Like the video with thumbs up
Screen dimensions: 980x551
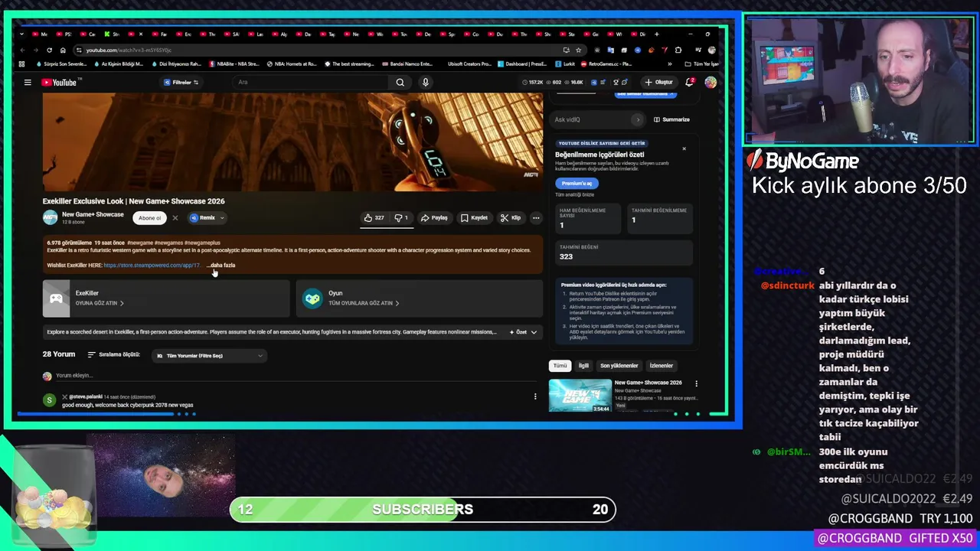(x=374, y=217)
